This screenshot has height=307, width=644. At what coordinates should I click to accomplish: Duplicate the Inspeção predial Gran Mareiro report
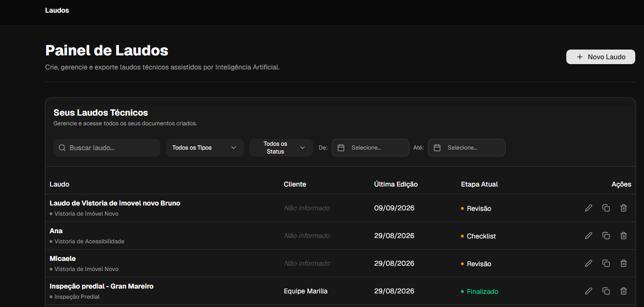(x=606, y=291)
